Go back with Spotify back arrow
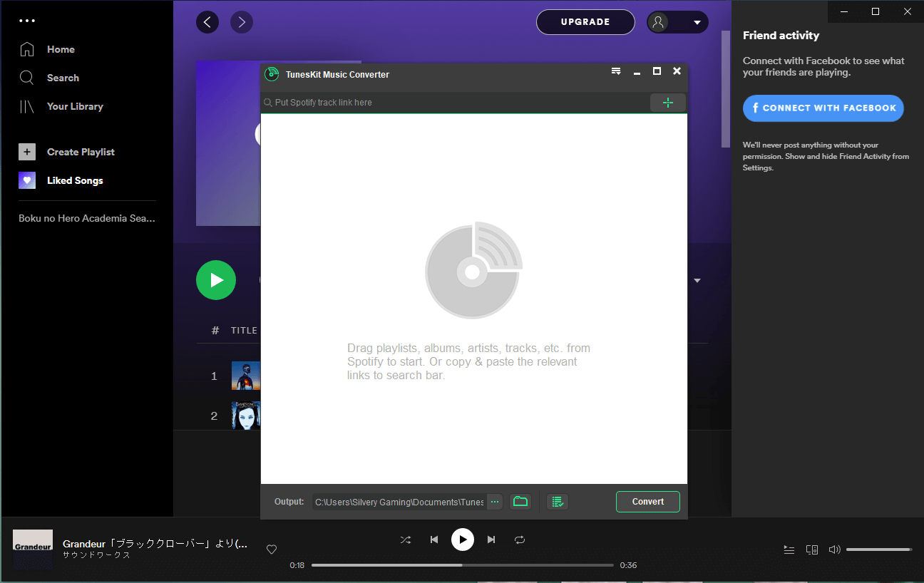The height and width of the screenshot is (583, 924). [207, 22]
